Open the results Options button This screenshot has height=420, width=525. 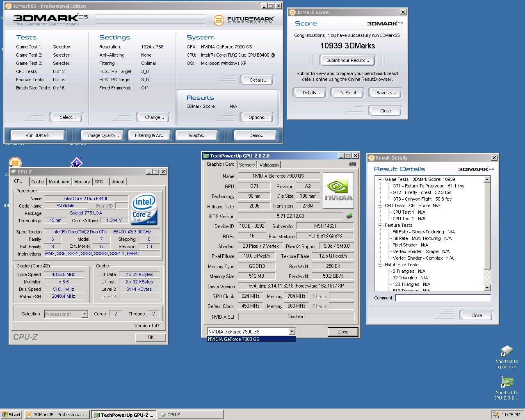258,117
